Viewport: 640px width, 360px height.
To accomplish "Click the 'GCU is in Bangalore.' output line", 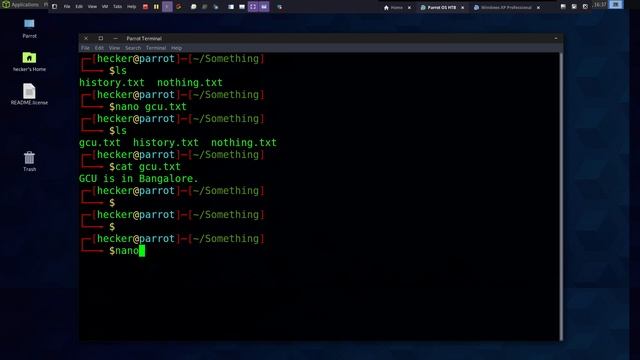I will [x=138, y=179].
